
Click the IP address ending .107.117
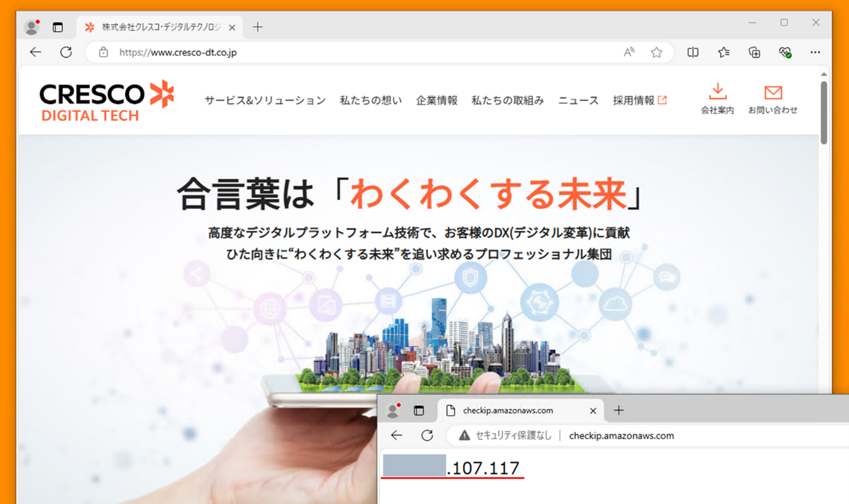tap(452, 468)
